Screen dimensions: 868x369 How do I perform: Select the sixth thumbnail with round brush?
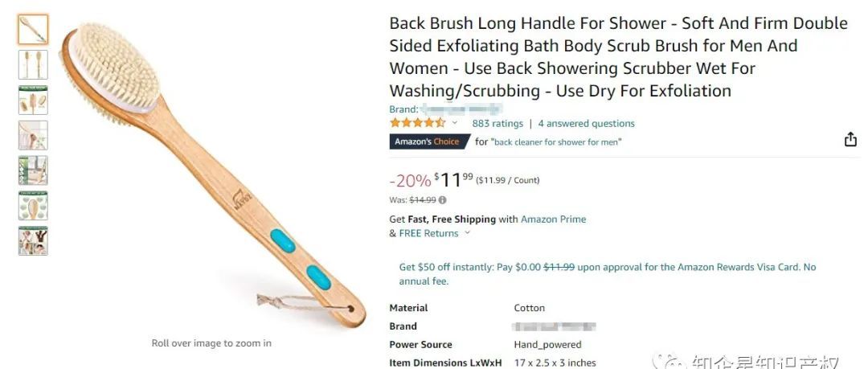point(33,206)
